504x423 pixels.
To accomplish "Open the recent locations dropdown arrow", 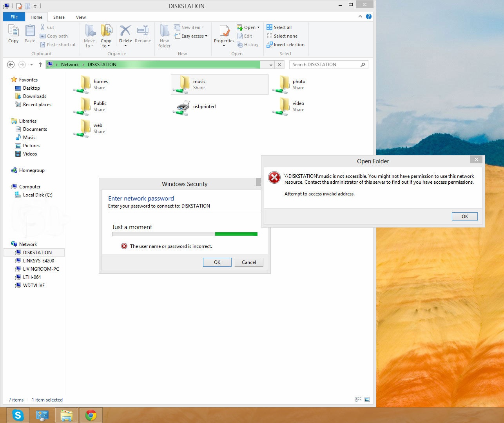I will coord(31,65).
